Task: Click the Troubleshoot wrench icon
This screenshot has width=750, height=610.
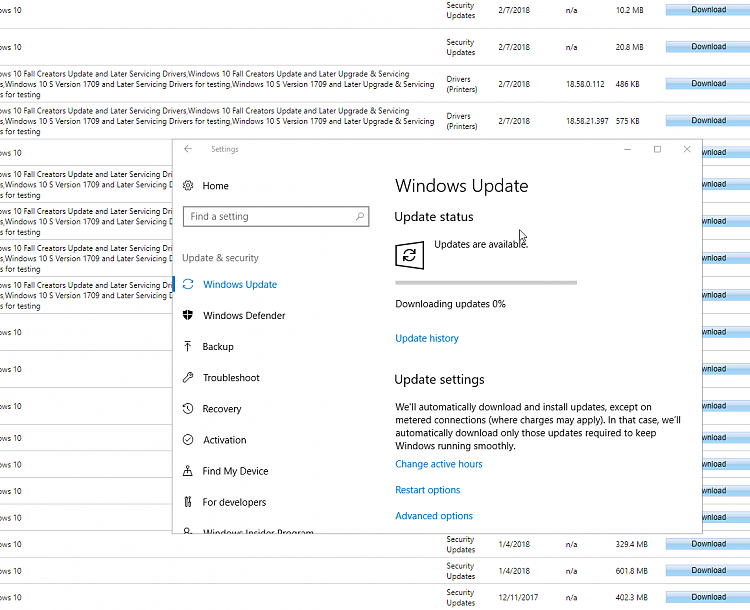Action: click(188, 377)
